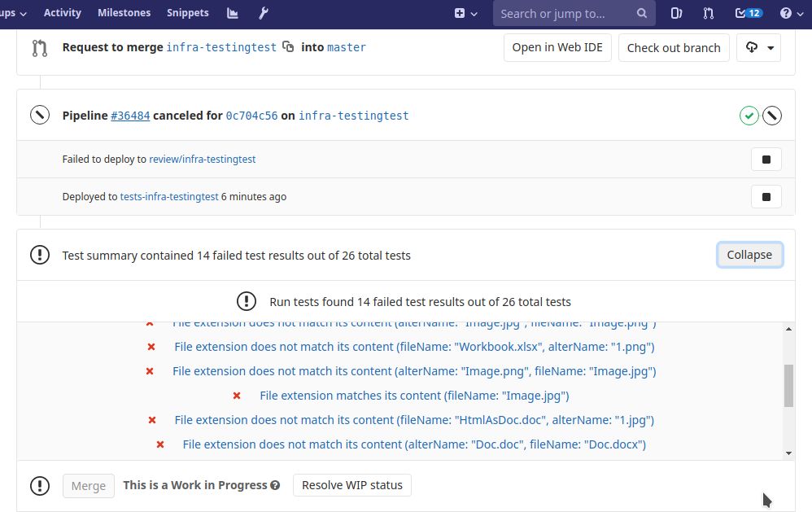Stop the tests-infra-testingtest environment

[766, 197]
